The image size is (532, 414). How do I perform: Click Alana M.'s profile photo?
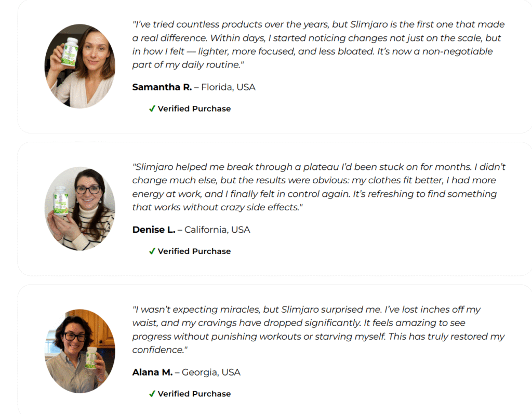pos(79,351)
